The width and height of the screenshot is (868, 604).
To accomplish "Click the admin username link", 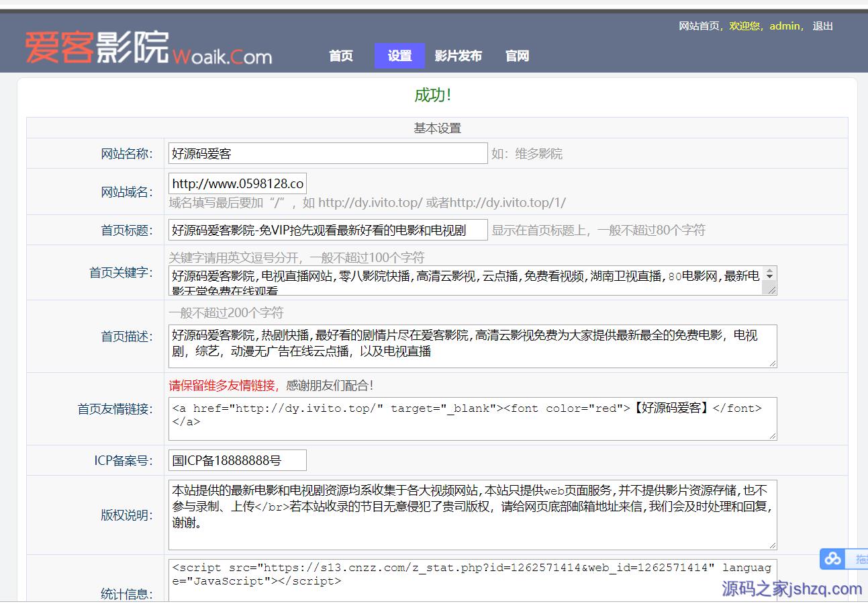I will [784, 26].
